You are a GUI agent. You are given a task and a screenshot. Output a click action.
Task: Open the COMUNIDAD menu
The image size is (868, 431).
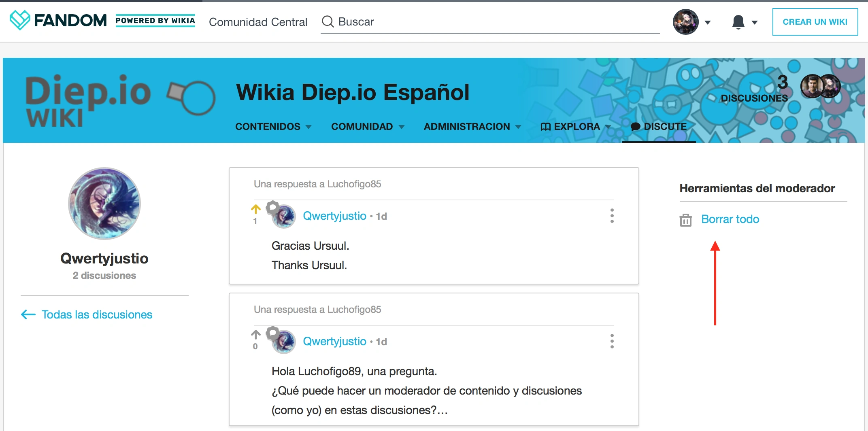(368, 127)
